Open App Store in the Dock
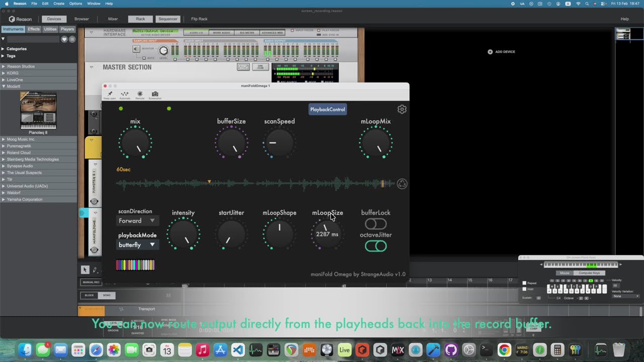The width and height of the screenshot is (644, 362). click(x=220, y=350)
